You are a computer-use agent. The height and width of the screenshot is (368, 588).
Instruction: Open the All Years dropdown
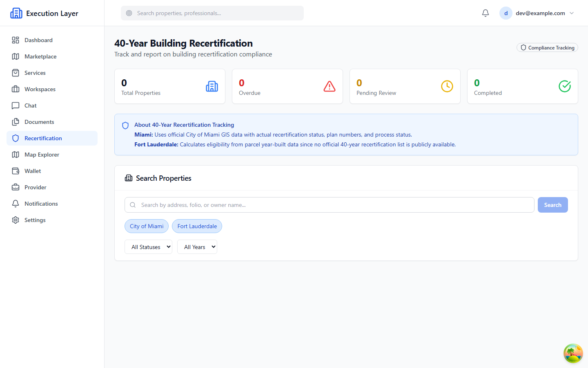pyautogui.click(x=197, y=247)
